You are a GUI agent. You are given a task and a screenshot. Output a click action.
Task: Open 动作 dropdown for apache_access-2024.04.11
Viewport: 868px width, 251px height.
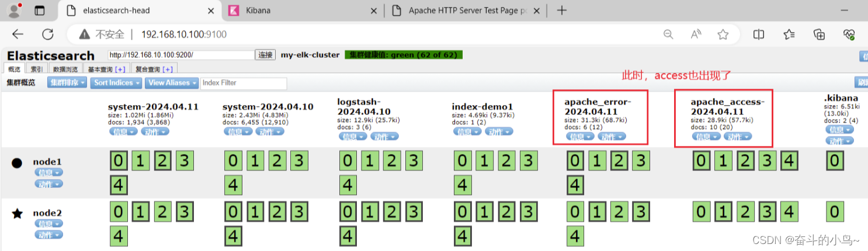(x=738, y=137)
